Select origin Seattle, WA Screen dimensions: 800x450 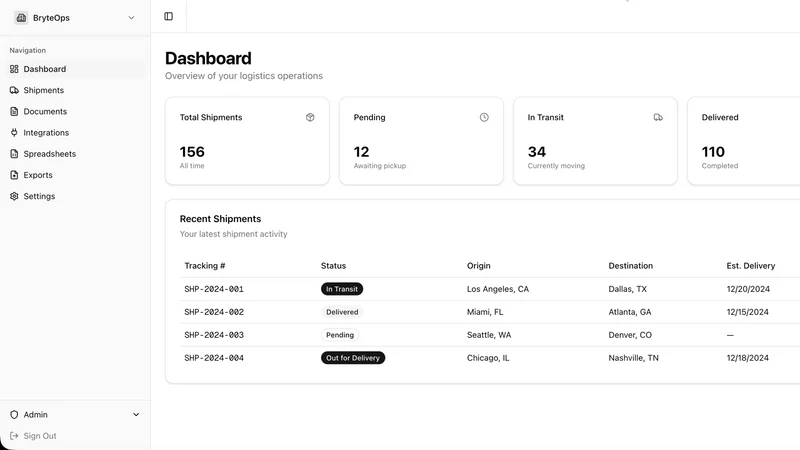[489, 335]
